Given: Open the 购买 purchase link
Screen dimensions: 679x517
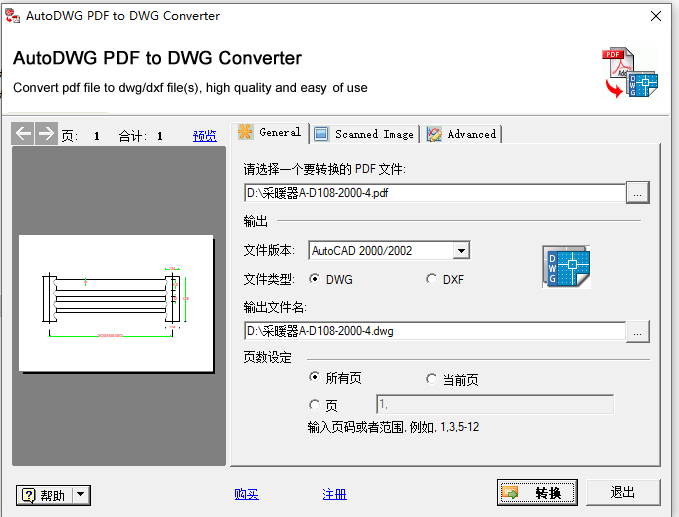Looking at the screenshot, I should coord(246,494).
